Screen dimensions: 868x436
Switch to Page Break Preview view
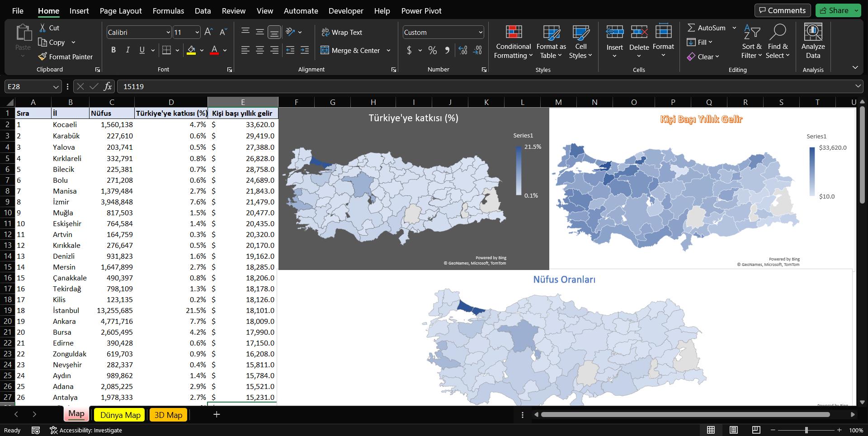click(756, 430)
